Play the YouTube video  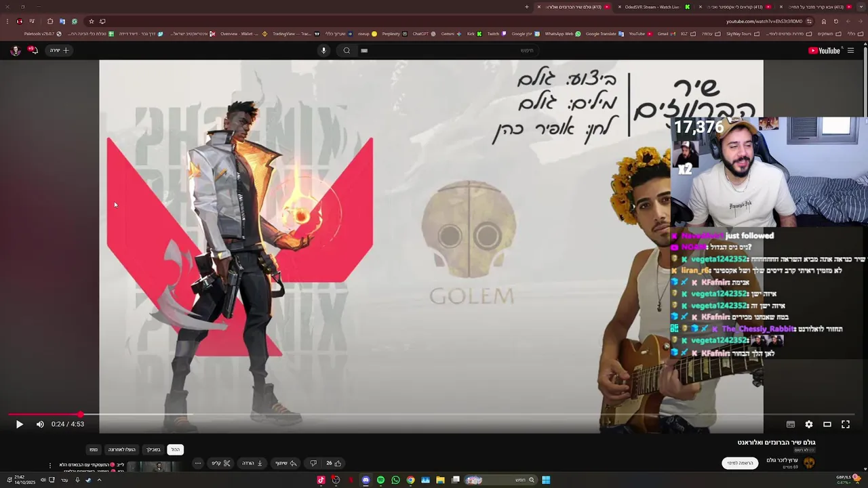coord(19,424)
